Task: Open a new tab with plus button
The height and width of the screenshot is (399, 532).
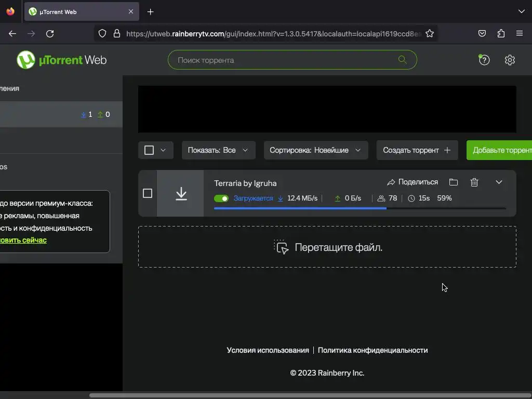Action: click(x=150, y=12)
